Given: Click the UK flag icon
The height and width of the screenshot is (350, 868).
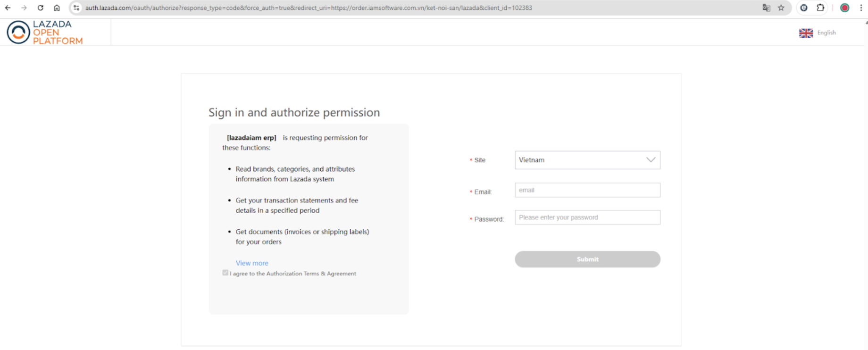Looking at the screenshot, I should 806,33.
